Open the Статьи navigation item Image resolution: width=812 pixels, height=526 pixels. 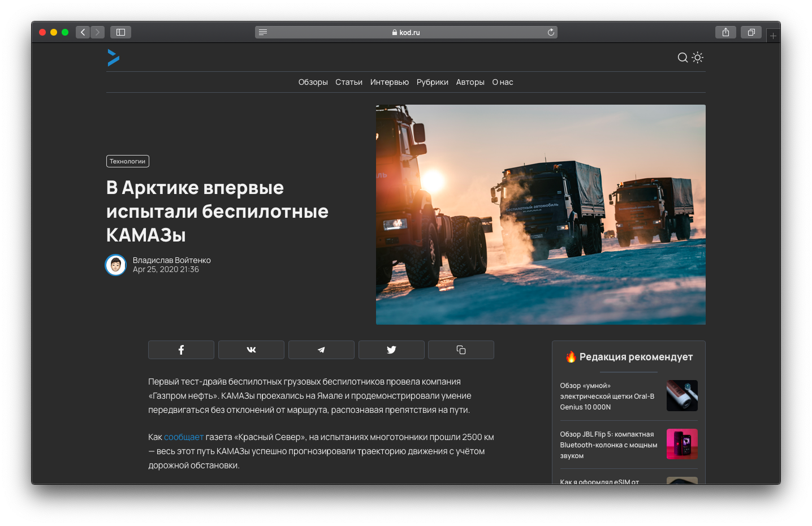pyautogui.click(x=349, y=82)
